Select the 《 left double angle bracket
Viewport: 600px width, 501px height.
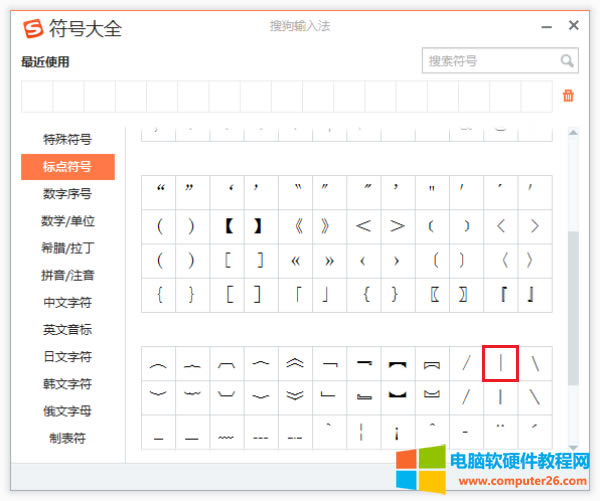(295, 226)
